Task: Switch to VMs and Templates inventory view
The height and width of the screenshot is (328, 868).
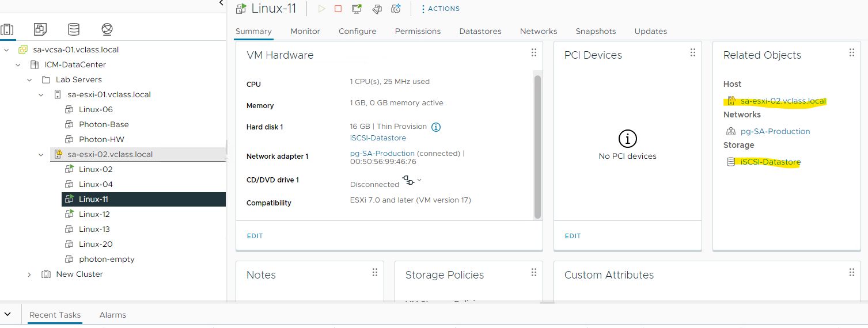Action: [x=40, y=29]
